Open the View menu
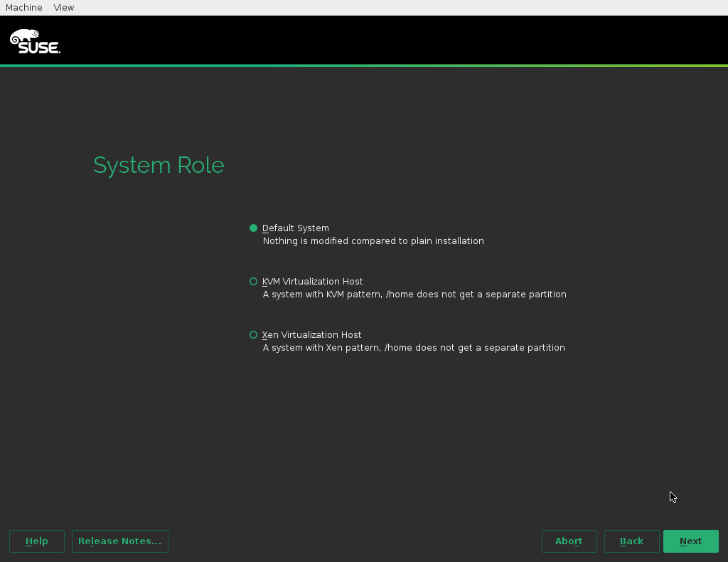This screenshot has width=728, height=562. 63,7
